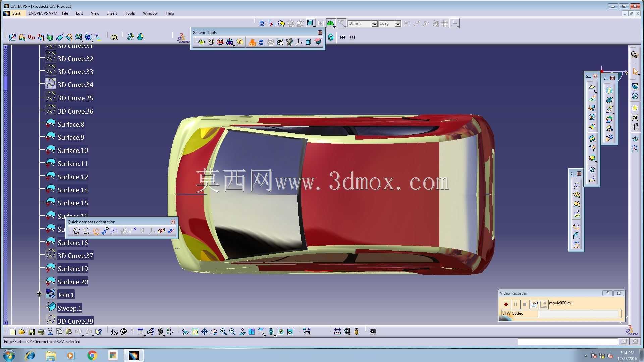Open the car icon dropdown arrow
Image resolution: width=644 pixels, height=362 pixels.
point(234,45)
